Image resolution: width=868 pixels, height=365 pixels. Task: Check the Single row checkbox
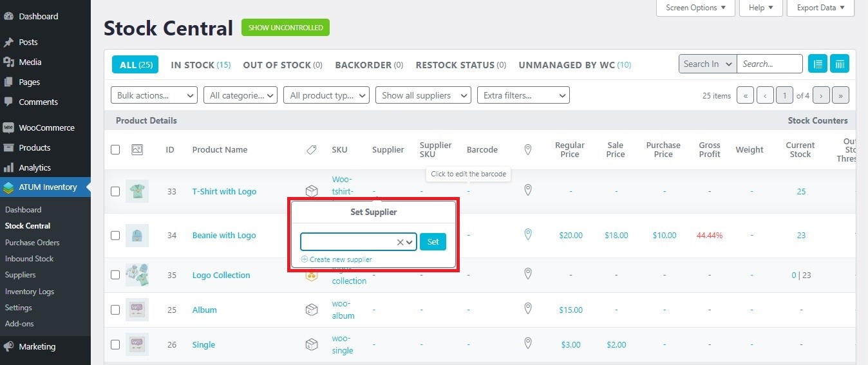point(115,344)
